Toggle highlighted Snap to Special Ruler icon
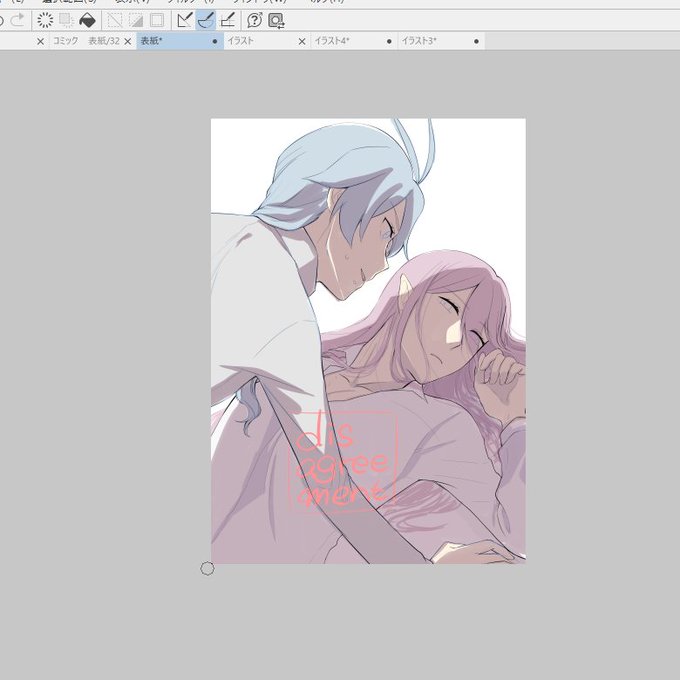This screenshot has width=680, height=680. [206, 20]
